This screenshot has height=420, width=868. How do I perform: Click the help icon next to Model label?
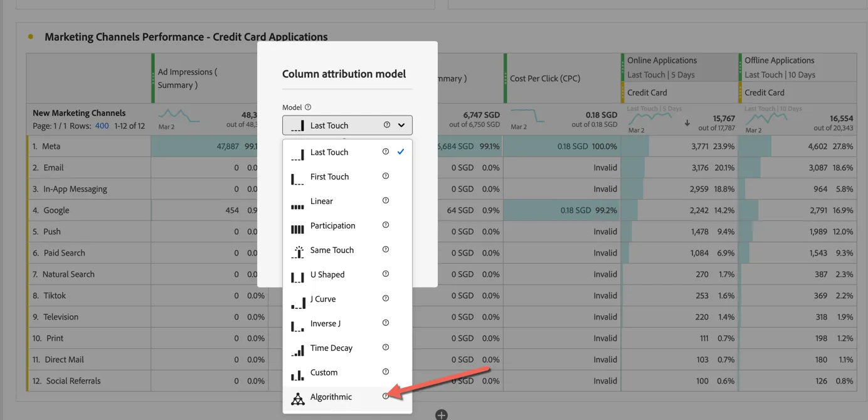[x=308, y=107]
